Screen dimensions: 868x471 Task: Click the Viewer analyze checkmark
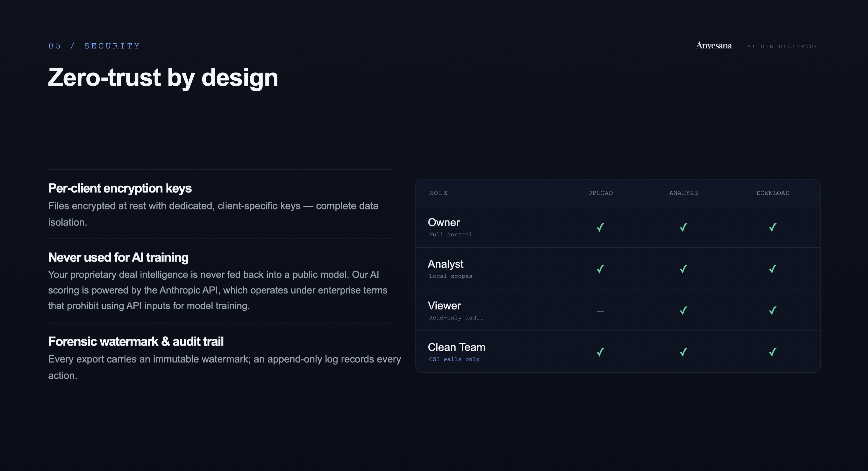pos(683,310)
